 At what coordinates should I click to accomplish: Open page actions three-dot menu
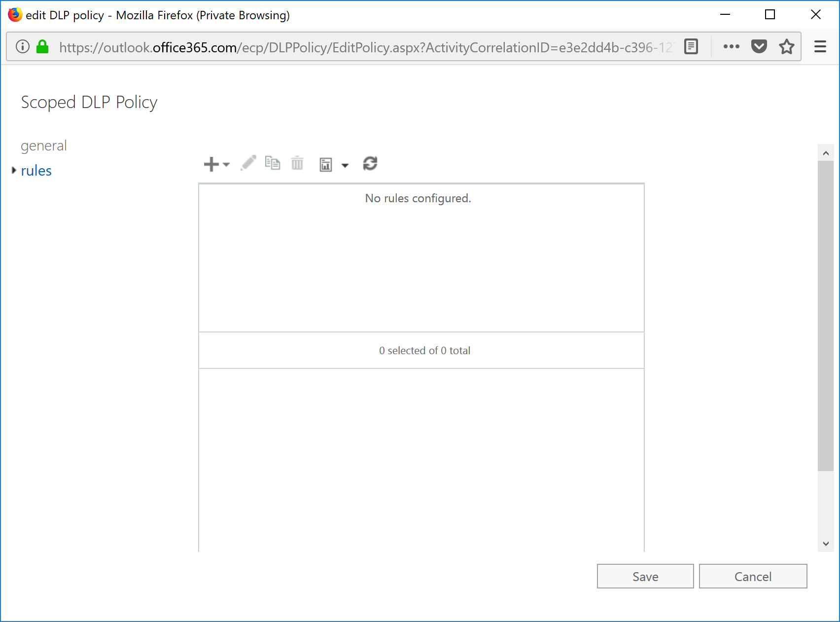[731, 47]
